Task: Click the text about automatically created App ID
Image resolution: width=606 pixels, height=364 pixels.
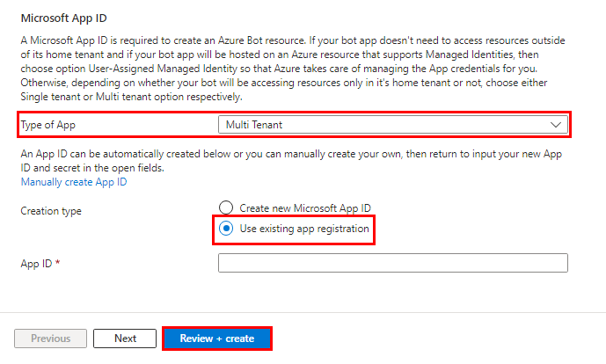Action: point(290,160)
